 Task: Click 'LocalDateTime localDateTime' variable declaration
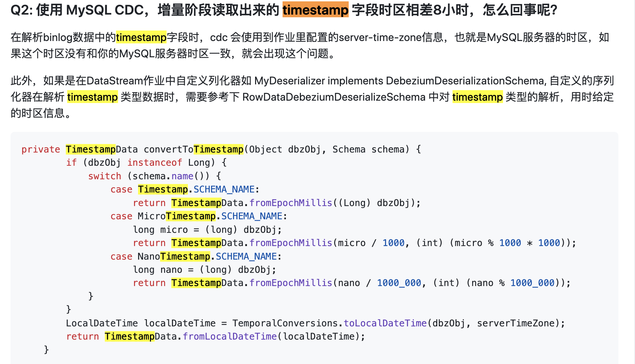pyautogui.click(x=141, y=323)
